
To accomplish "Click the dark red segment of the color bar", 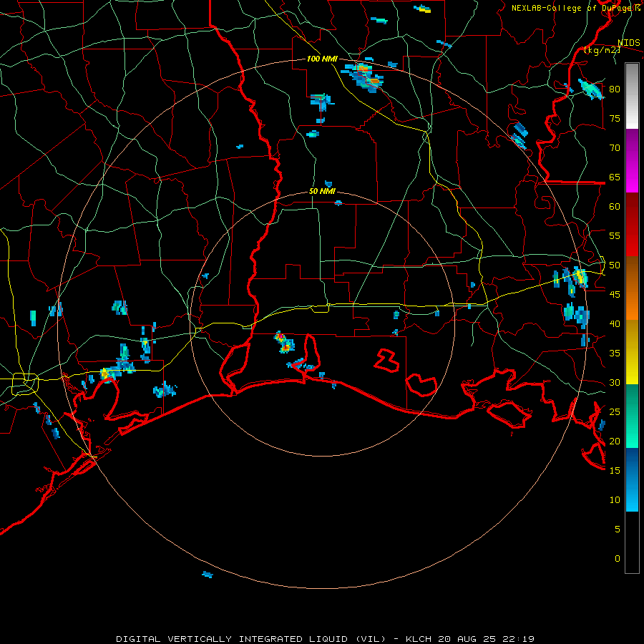I will [x=632, y=209].
